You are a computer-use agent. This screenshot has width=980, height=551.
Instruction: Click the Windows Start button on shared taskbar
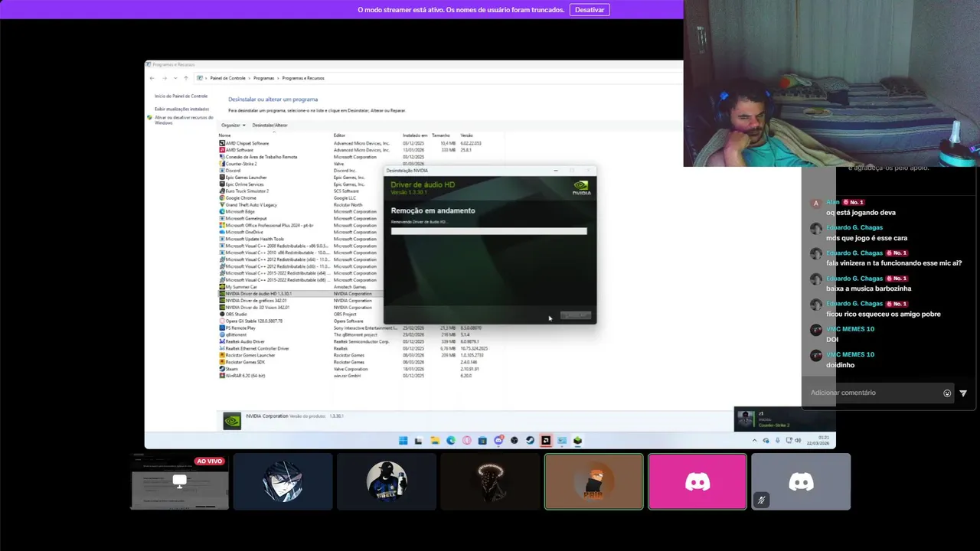[403, 441]
